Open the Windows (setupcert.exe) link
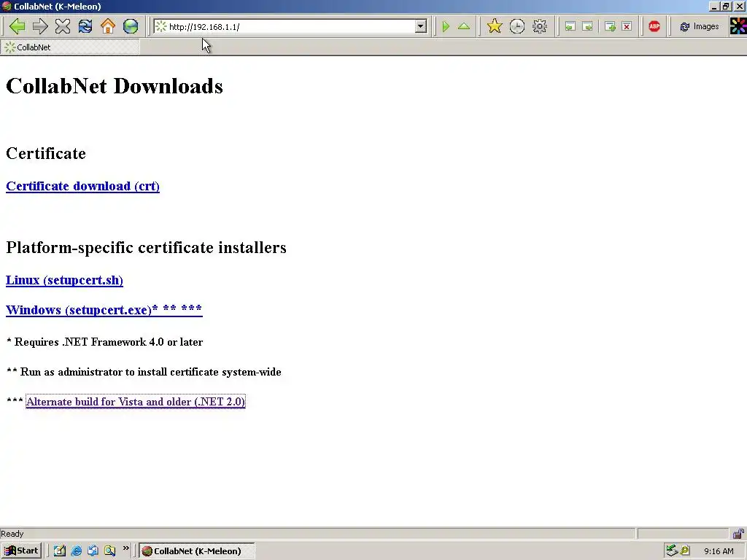This screenshot has width=747, height=560. [x=104, y=310]
